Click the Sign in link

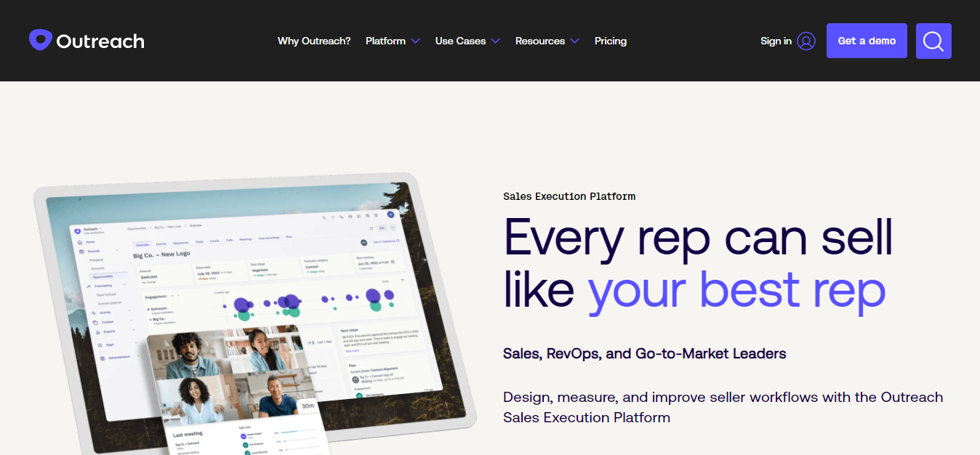[x=776, y=41]
